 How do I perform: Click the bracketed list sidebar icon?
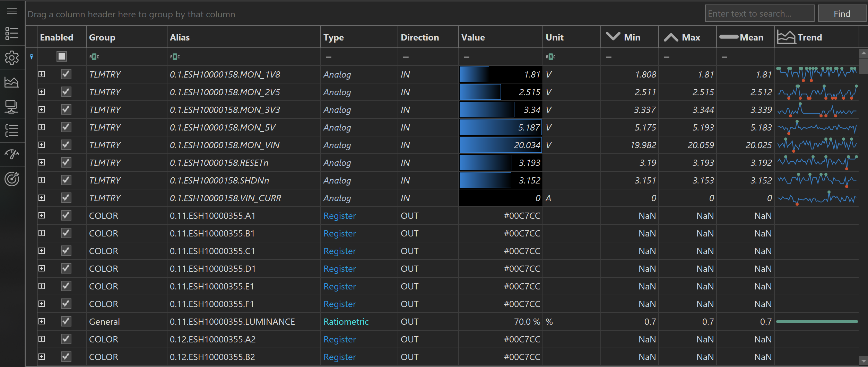point(12,131)
